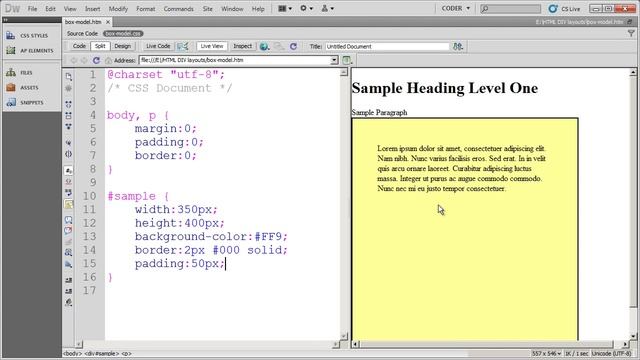Select the <div#sample> tag in tag selector
This screenshot has width=640, height=360.
point(102,354)
